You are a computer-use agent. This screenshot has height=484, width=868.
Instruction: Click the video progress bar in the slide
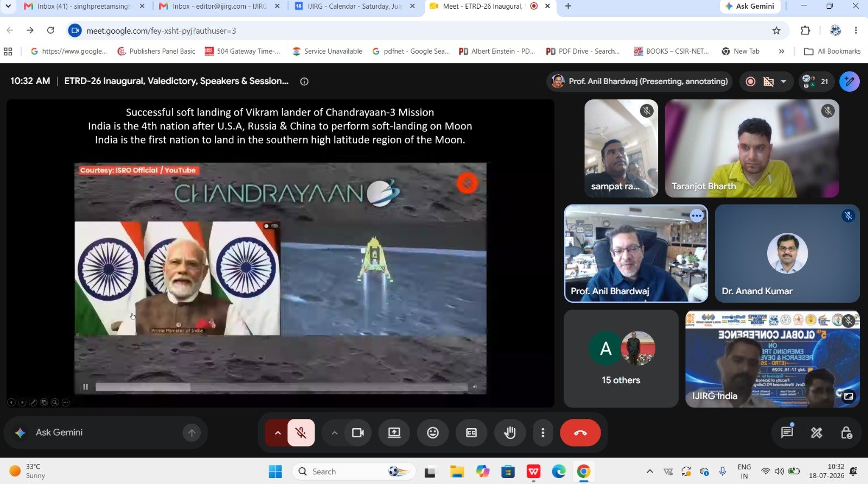[x=281, y=387]
